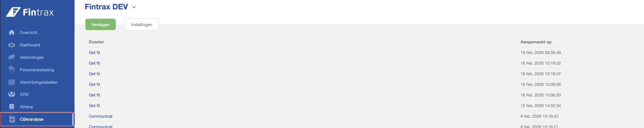Click the Verbindingen link chain icon
Screen dimensions: 644x128
point(12,57)
